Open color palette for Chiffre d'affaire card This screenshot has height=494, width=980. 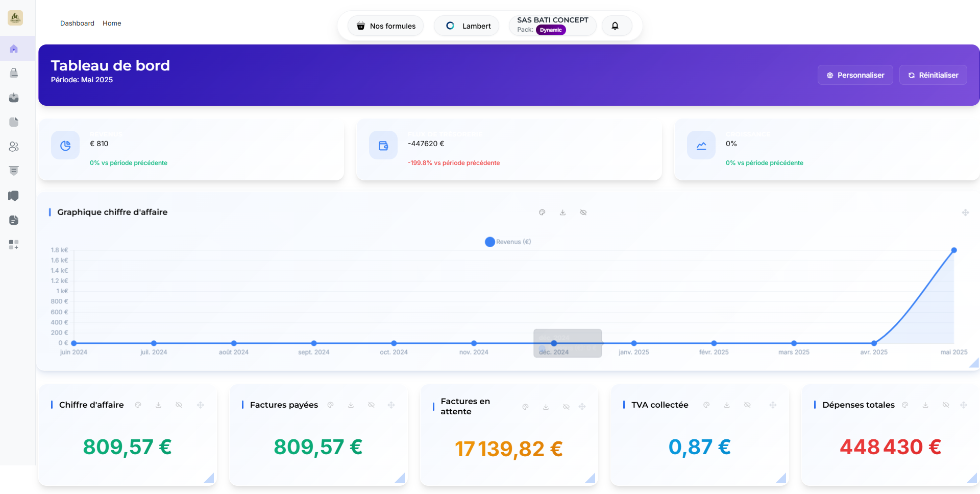(x=138, y=405)
